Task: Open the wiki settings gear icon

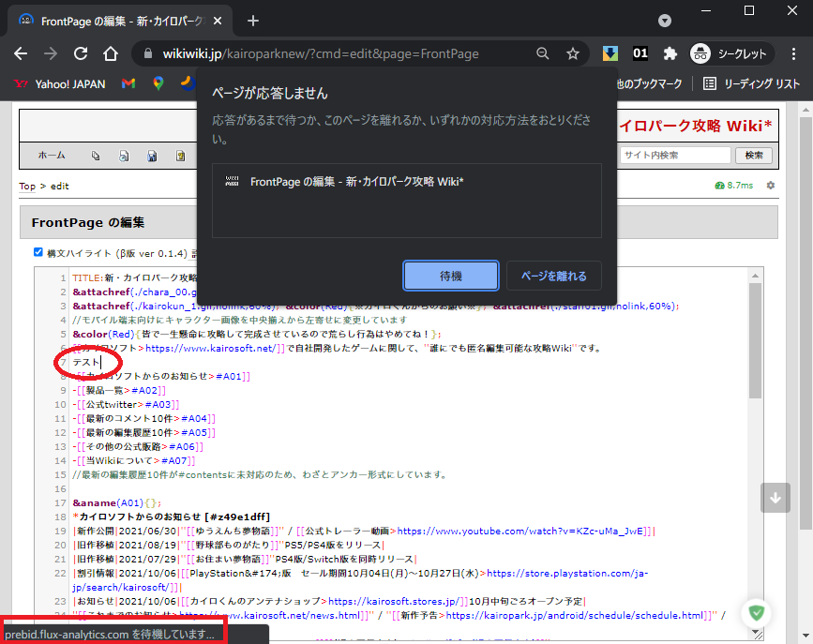Action: [771, 185]
